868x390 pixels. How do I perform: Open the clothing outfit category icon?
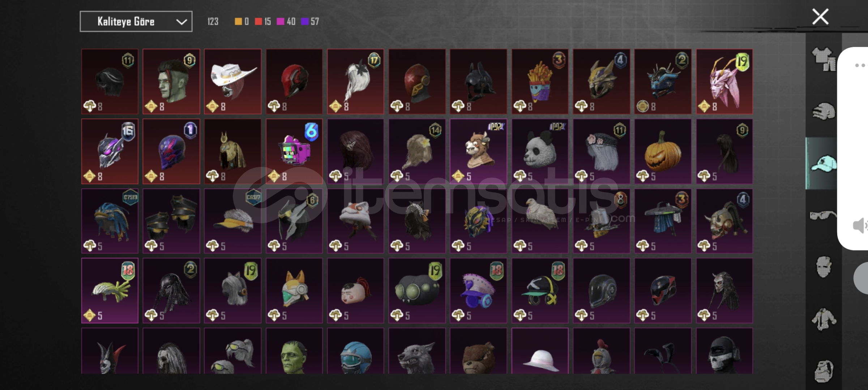point(823,59)
